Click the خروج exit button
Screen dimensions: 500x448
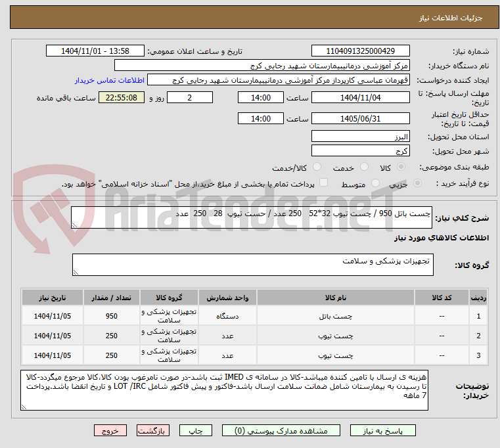pyautogui.click(x=110, y=430)
